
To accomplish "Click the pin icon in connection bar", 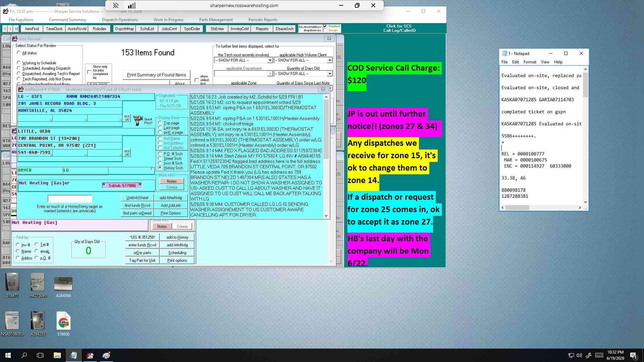I will point(115,5).
